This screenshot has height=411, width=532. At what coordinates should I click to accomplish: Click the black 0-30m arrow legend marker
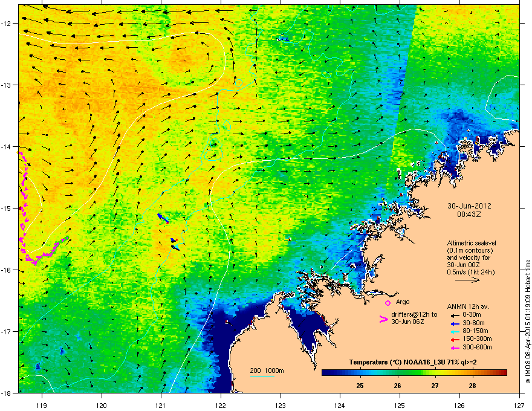click(x=455, y=315)
